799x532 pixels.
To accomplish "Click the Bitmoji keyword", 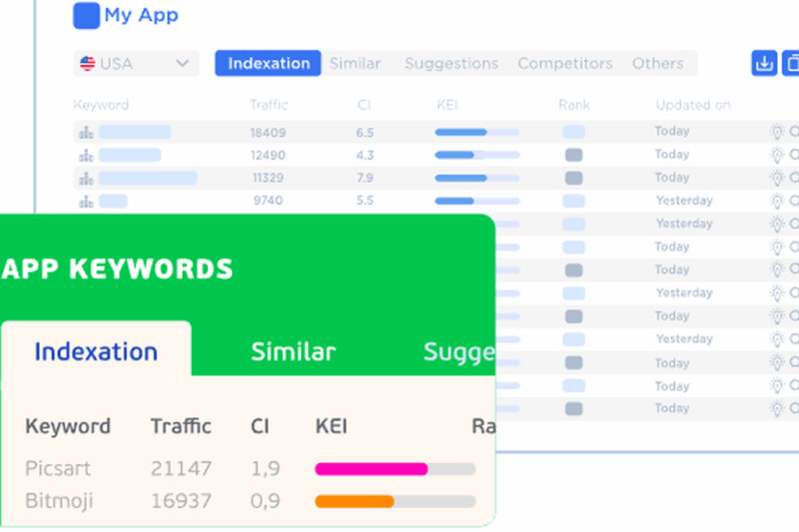I will coord(59,501).
